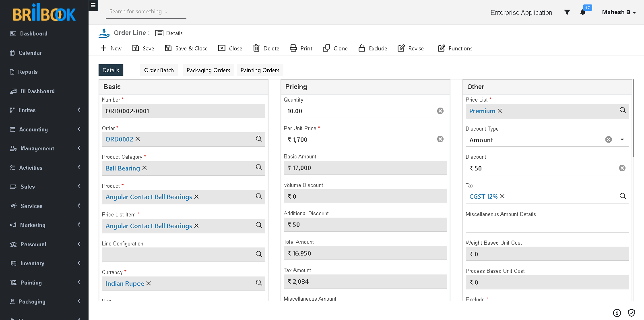Click the Brilbook logo
Viewport: 644px width, 320px height.
[x=44, y=12]
